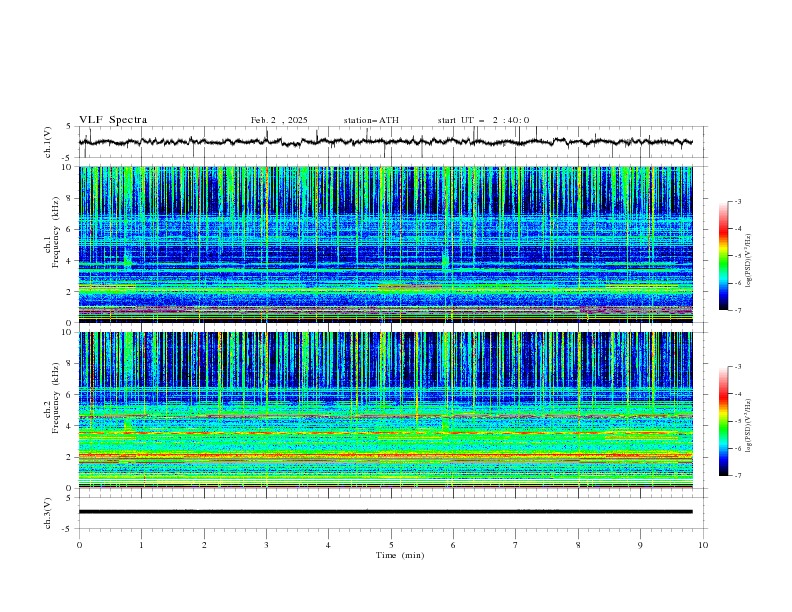Click time axis tick label "2"
Viewport: 792px width, 612px height.
[204, 545]
